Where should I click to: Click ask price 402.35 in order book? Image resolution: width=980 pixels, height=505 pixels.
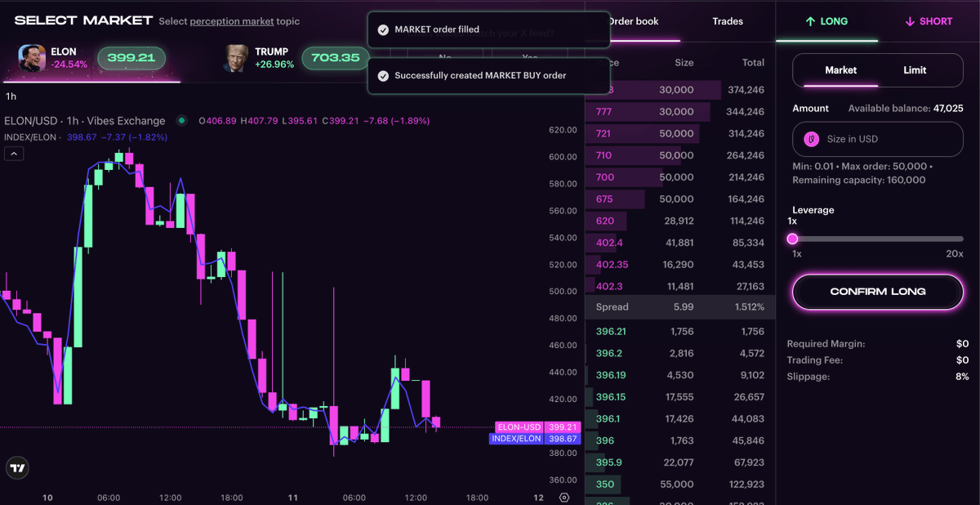click(612, 265)
